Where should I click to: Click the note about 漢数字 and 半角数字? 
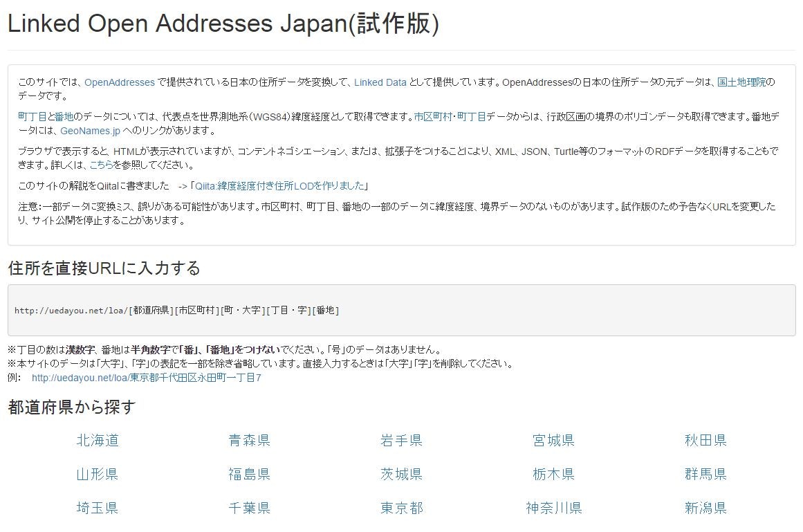(x=225, y=350)
